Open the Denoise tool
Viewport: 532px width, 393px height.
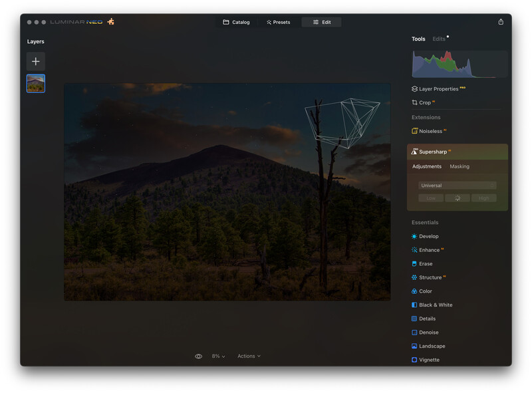[x=425, y=332]
